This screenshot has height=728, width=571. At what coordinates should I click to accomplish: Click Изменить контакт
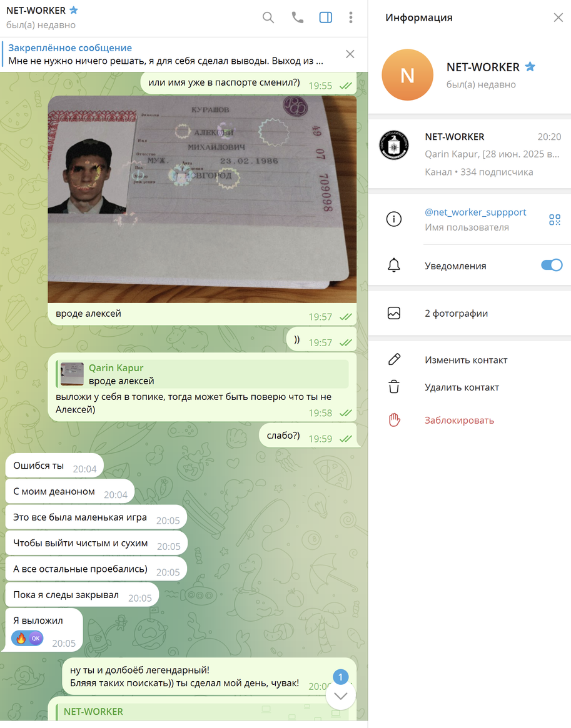coord(466,360)
